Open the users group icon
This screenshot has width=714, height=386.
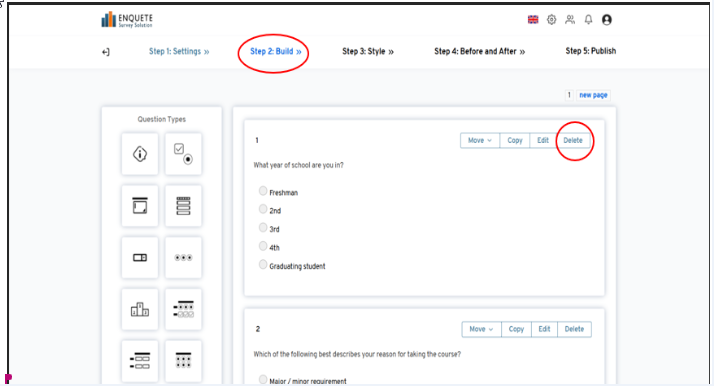pos(570,20)
